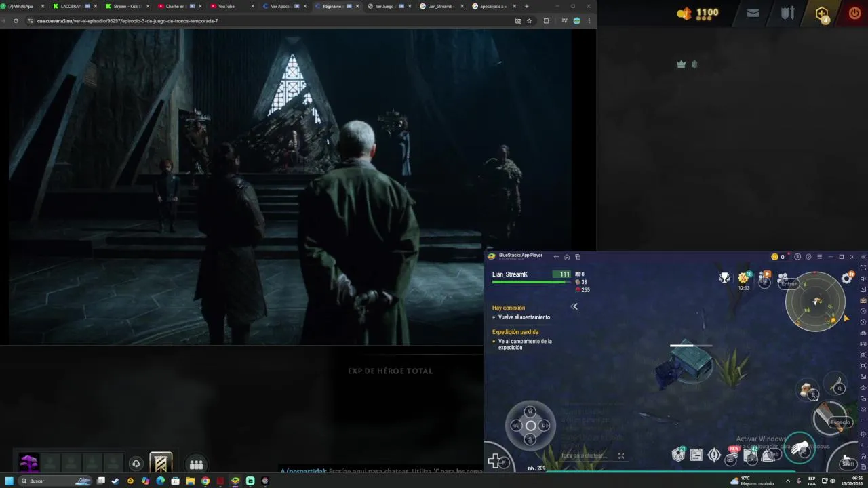Image resolution: width=868 pixels, height=488 pixels.
Task: Open BlueStacks settings gear in side toolbar
Action: (863, 434)
